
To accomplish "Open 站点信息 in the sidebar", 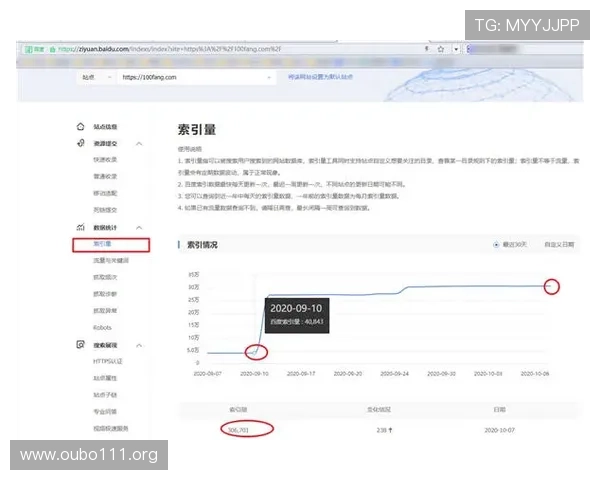I will coord(105,127).
